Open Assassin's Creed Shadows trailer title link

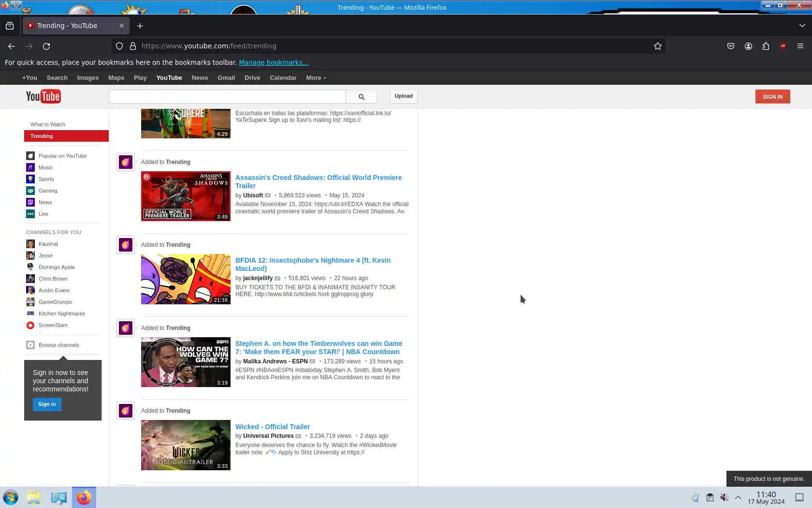pos(319,181)
